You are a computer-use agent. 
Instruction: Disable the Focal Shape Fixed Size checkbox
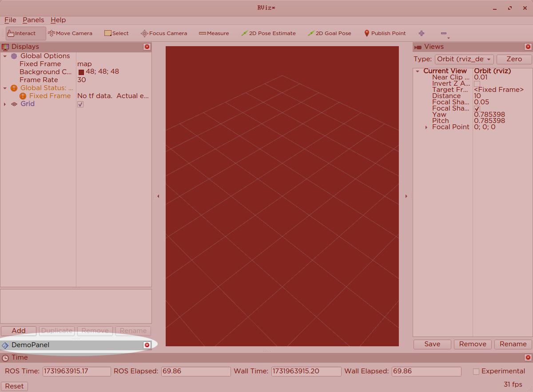(x=477, y=108)
